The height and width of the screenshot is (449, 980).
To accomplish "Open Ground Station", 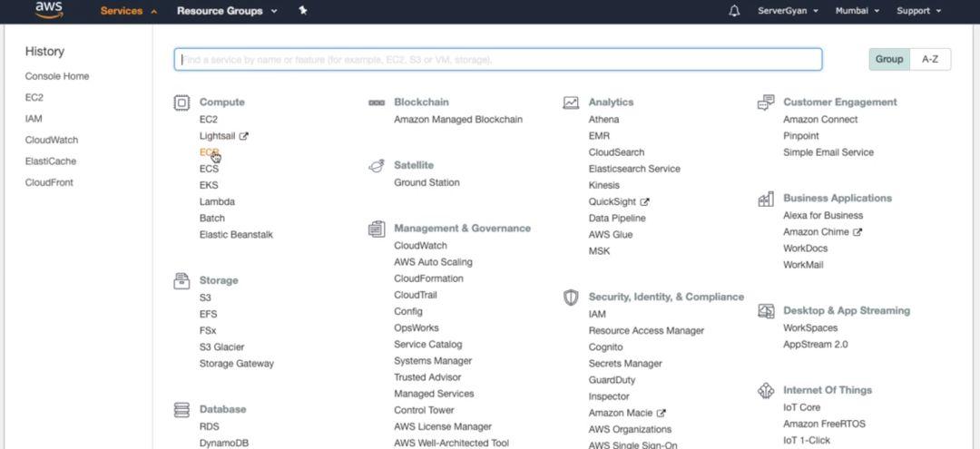I will click(x=426, y=182).
